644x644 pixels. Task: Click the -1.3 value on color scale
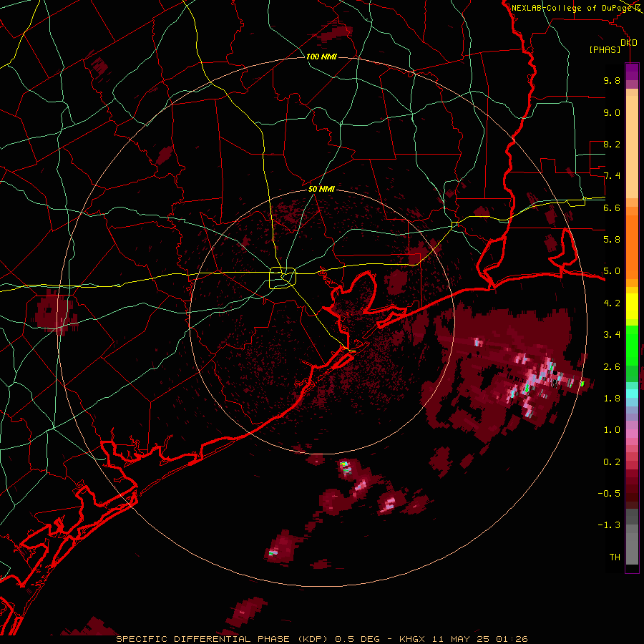(x=609, y=525)
